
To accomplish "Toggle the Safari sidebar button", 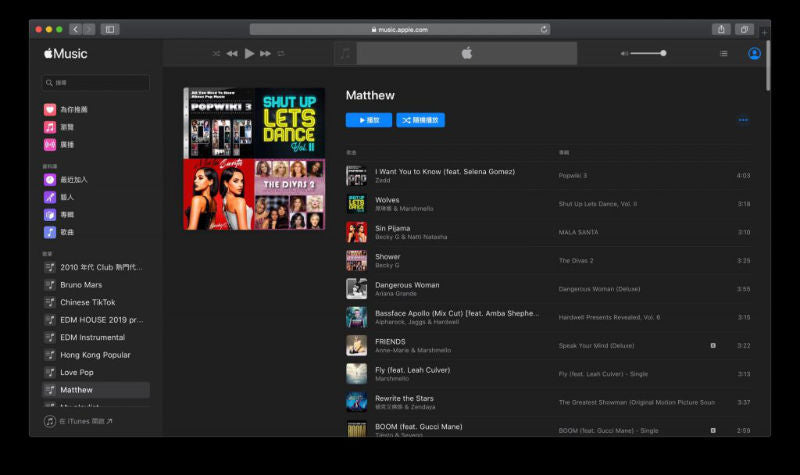I will [110, 29].
